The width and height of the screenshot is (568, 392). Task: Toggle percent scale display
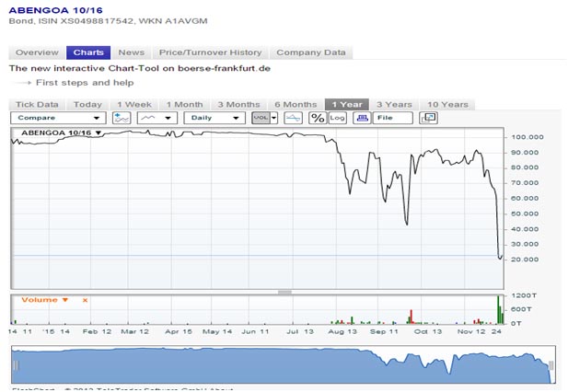[318, 118]
